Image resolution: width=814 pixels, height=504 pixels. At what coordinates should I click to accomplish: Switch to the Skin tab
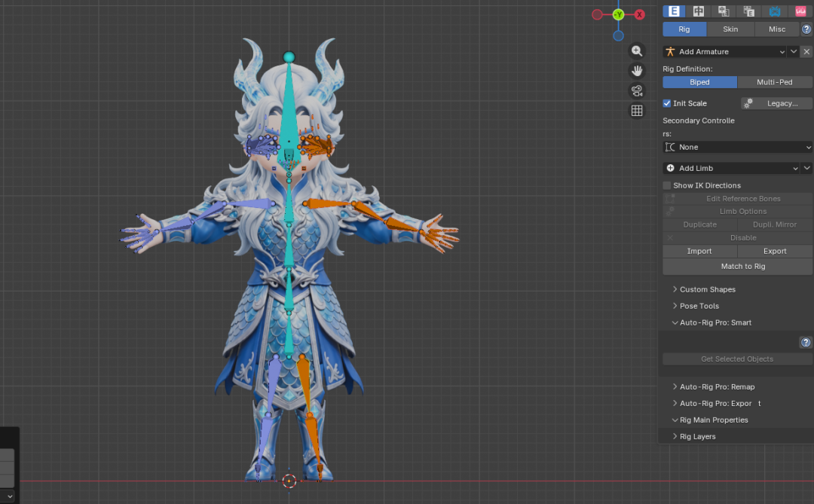[730, 29]
